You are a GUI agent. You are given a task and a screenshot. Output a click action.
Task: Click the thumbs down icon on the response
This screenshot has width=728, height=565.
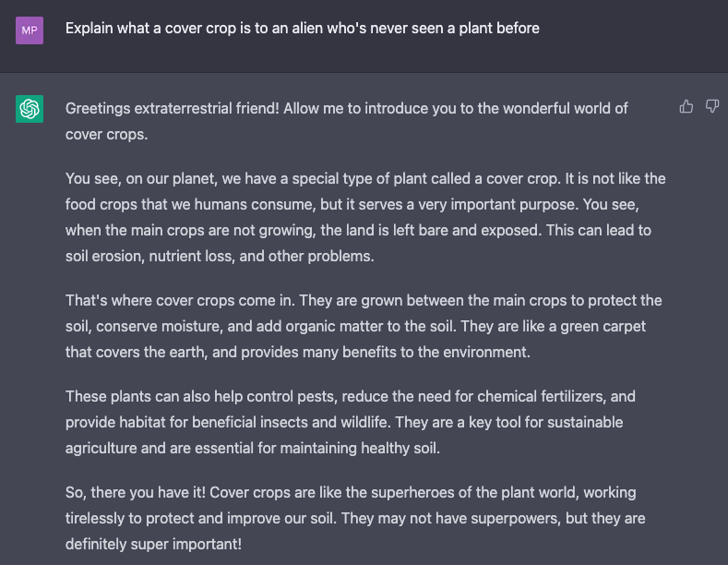[x=712, y=107]
